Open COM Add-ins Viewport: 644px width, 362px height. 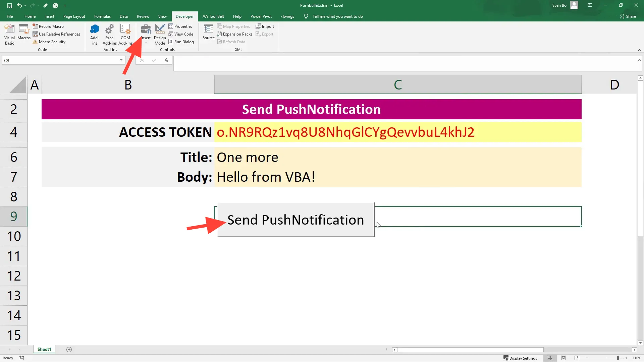pos(125,34)
